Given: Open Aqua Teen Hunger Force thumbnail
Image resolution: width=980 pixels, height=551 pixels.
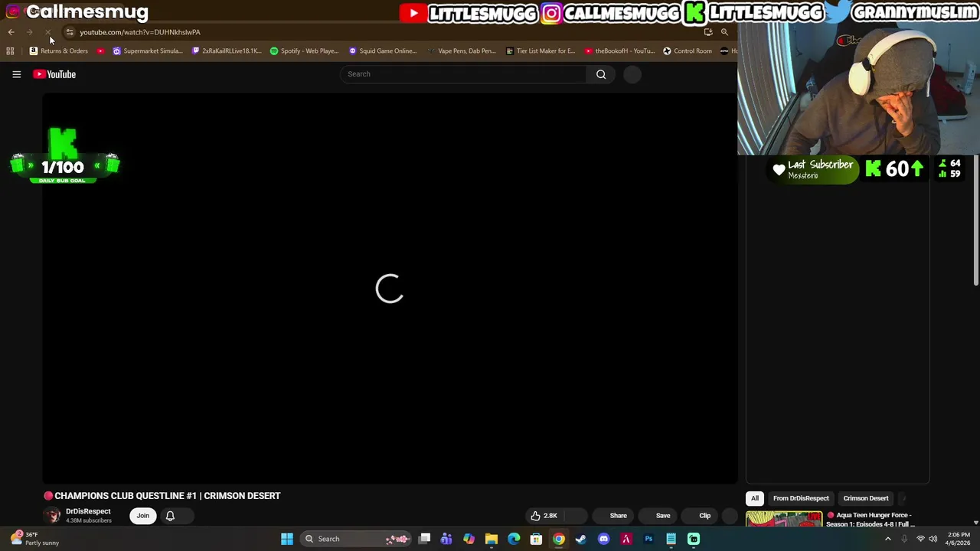Looking at the screenshot, I should tap(784, 520).
